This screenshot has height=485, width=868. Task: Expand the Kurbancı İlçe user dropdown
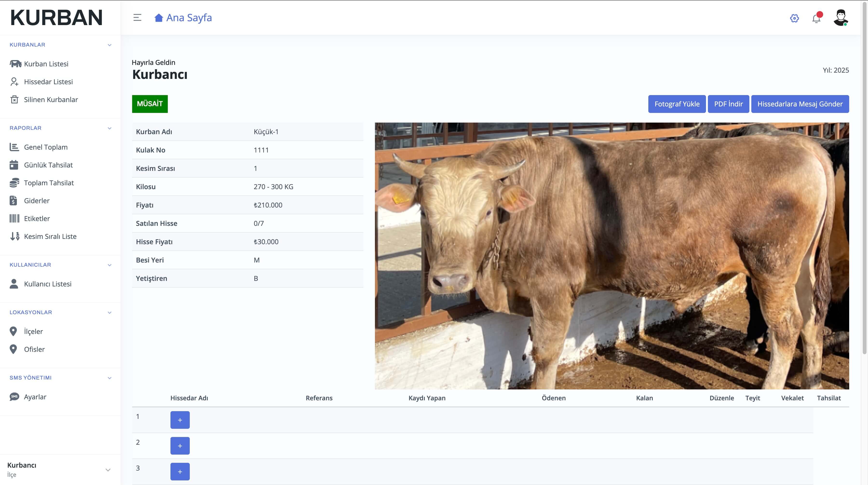pos(108,470)
